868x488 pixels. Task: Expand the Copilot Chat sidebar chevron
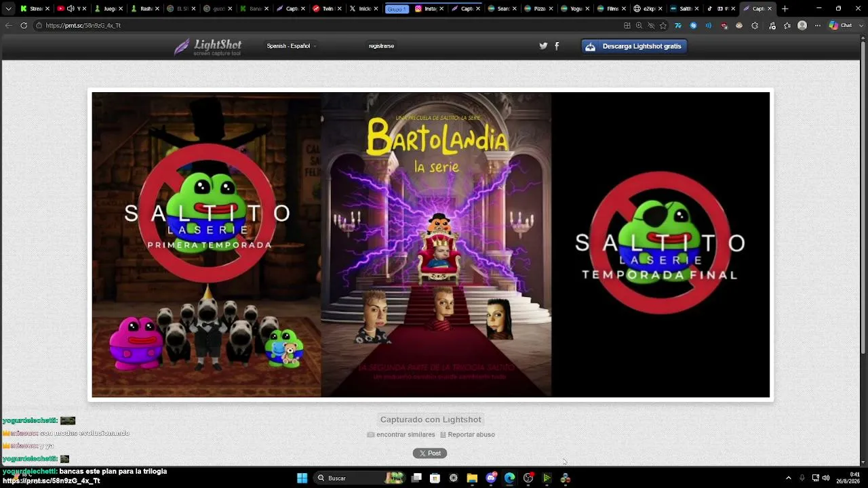coord(861,25)
